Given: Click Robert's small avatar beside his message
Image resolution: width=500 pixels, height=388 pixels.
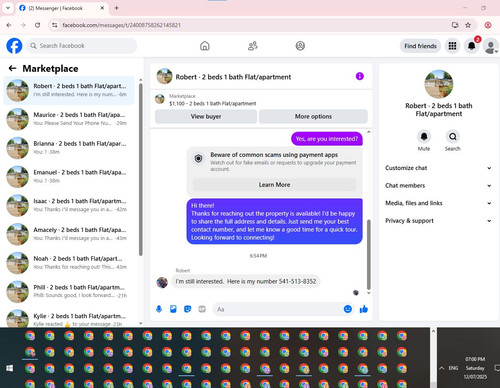Looking at the screenshot, I should [162, 282].
